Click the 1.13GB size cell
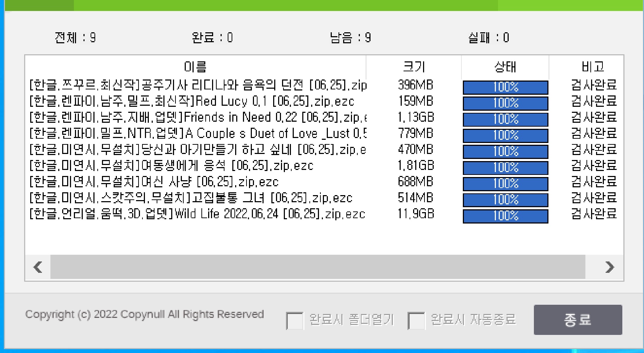This screenshot has height=353, width=644. click(x=416, y=117)
